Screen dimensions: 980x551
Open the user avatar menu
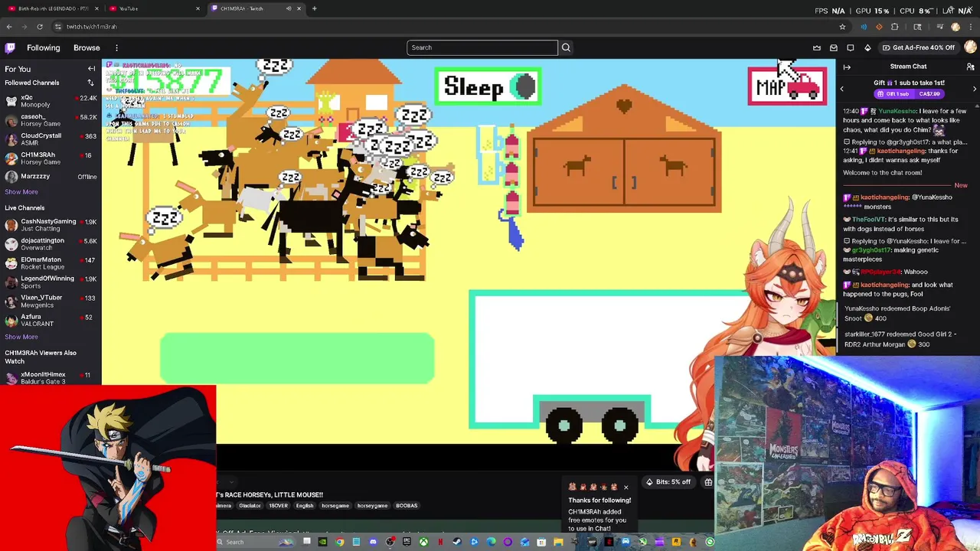970,47
